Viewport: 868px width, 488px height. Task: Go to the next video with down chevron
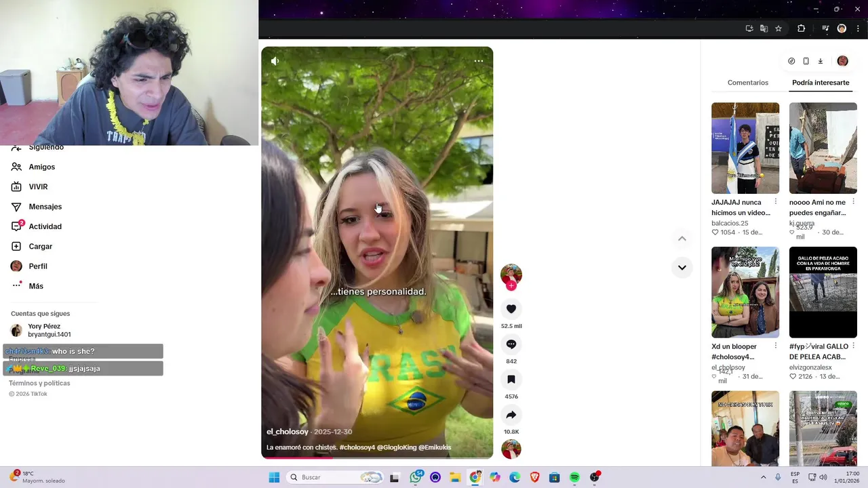click(682, 268)
